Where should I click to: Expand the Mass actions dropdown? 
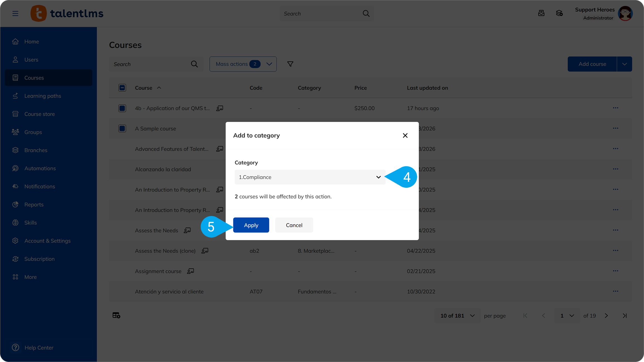(243, 64)
